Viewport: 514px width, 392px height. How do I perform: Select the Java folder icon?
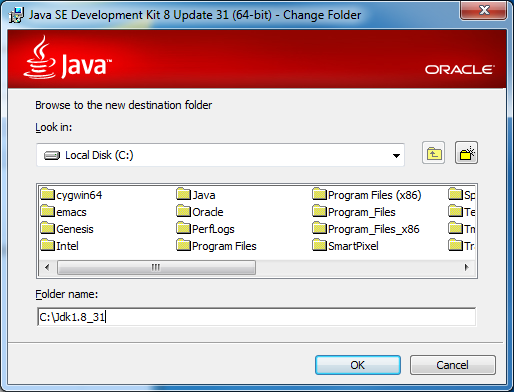[183, 194]
